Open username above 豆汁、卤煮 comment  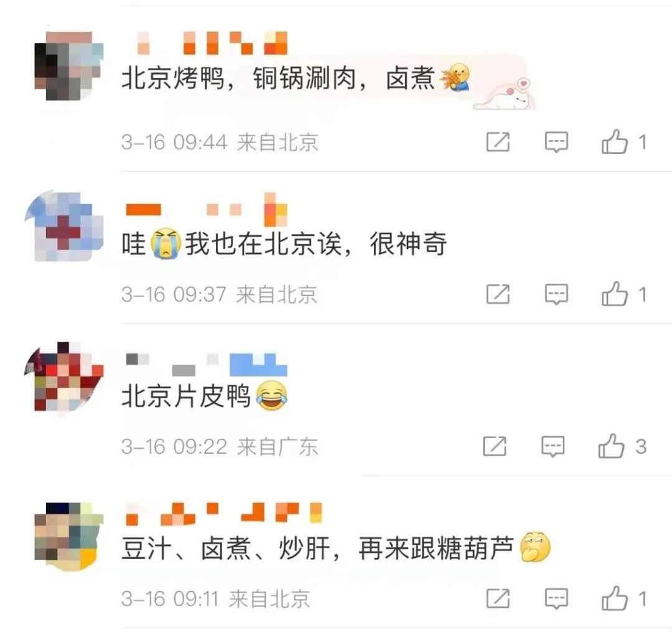click(224, 513)
